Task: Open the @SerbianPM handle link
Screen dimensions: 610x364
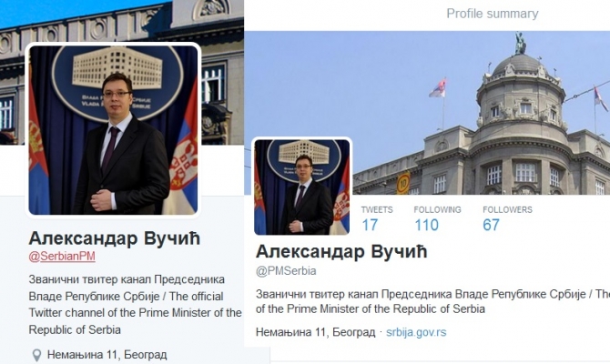Action: (x=62, y=257)
